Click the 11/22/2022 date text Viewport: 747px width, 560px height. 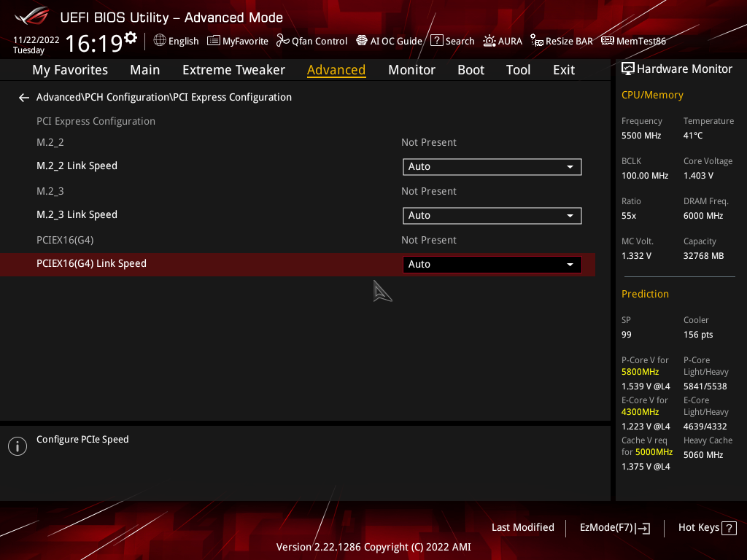pos(36,40)
